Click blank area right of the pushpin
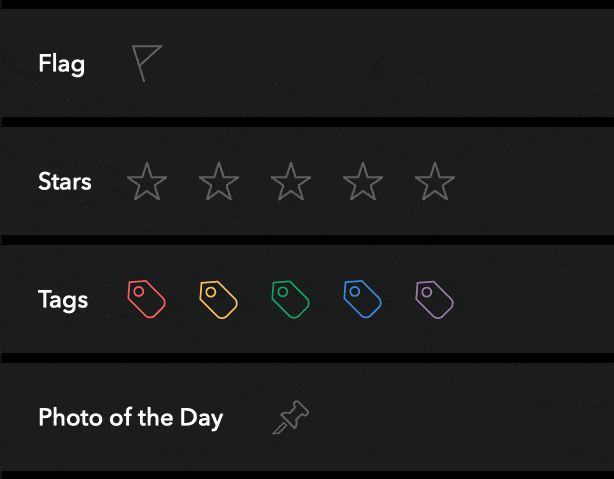 tap(462, 417)
